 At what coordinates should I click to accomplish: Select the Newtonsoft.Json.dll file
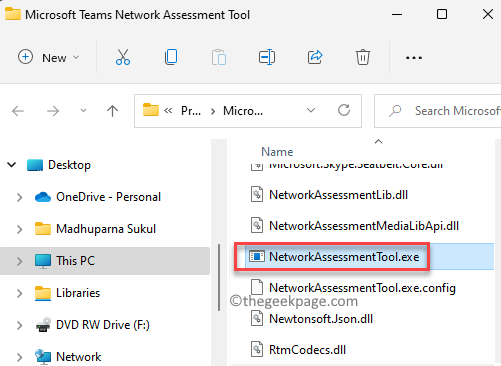click(321, 319)
